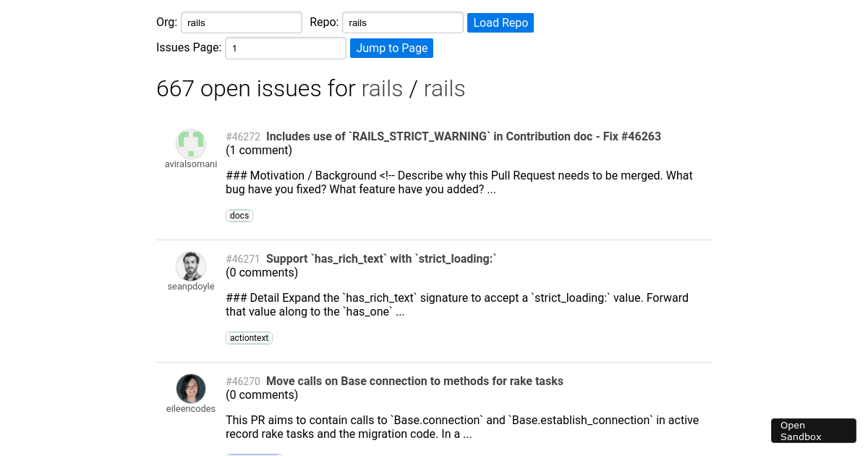Click the seanpdoyle username text

pyautogui.click(x=191, y=287)
